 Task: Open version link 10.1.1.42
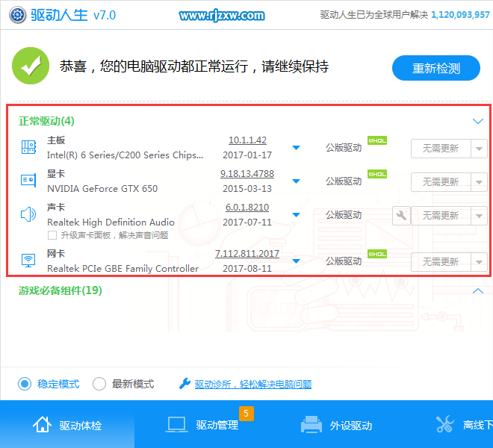point(247,140)
